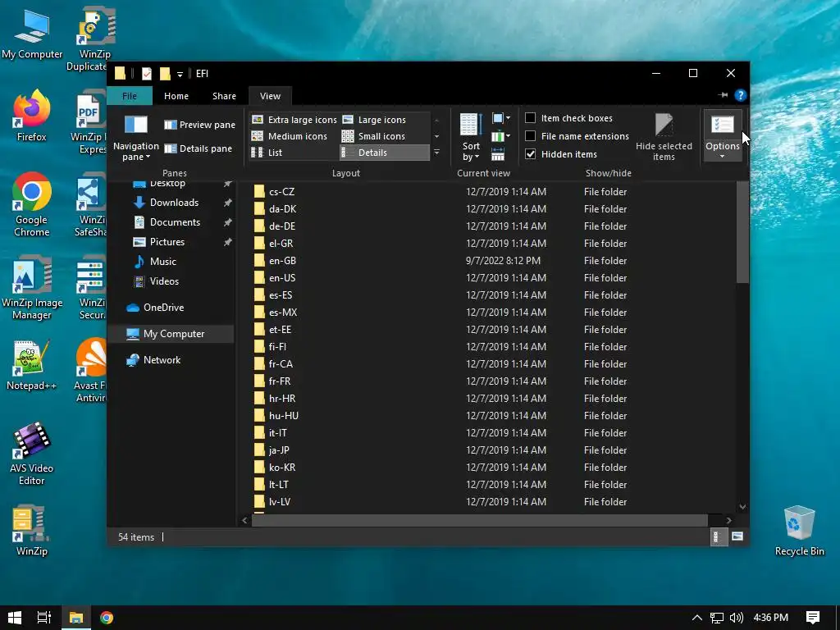Select Large icons layout
Screen dimensions: 840x630
[374, 120]
